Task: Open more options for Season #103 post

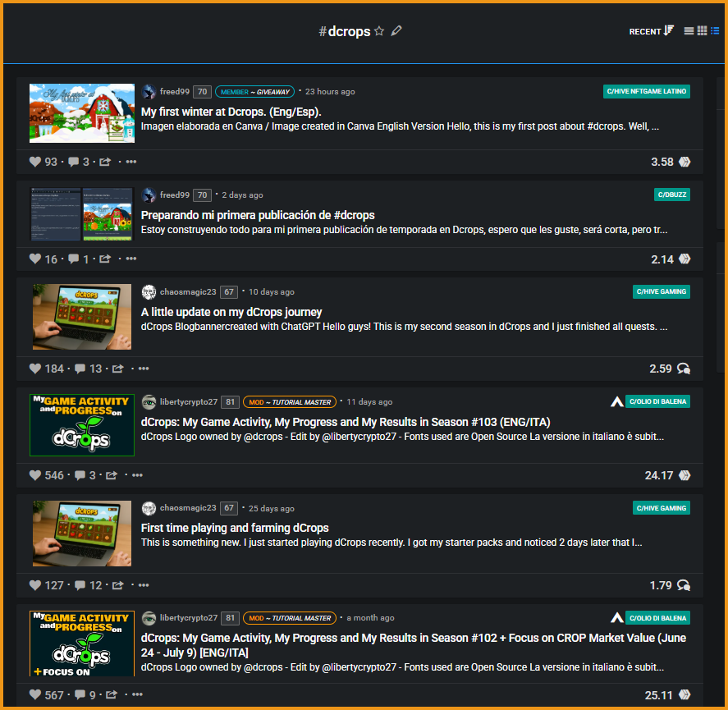Action: coord(137,475)
